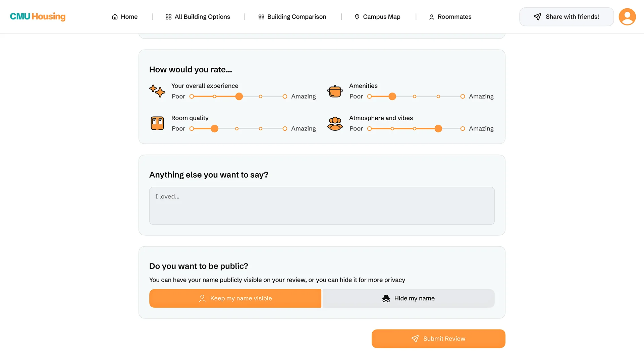
Task: Set Amenities rating to Amazing endpoint
Action: coord(463,97)
